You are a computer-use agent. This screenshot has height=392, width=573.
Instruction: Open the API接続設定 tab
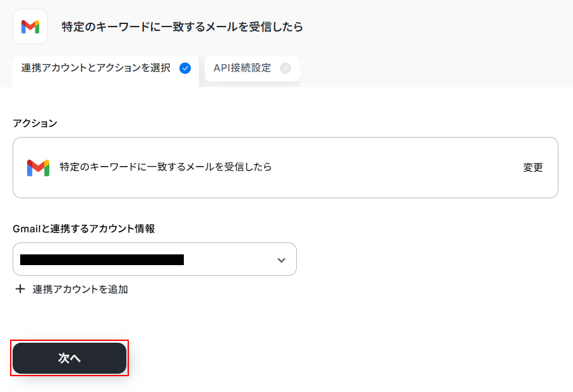242,68
